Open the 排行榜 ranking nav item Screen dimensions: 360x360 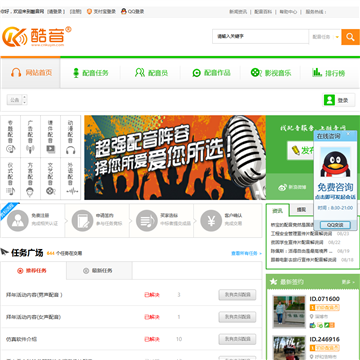tap(328, 73)
